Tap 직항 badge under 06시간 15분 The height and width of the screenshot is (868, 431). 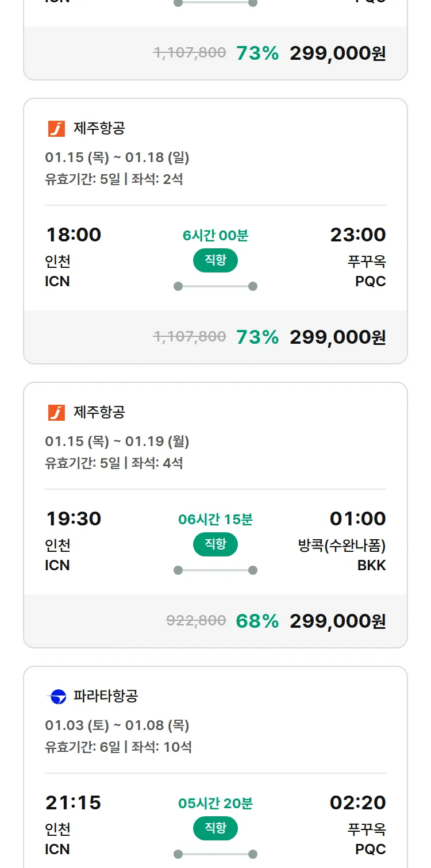pyautogui.click(x=215, y=544)
